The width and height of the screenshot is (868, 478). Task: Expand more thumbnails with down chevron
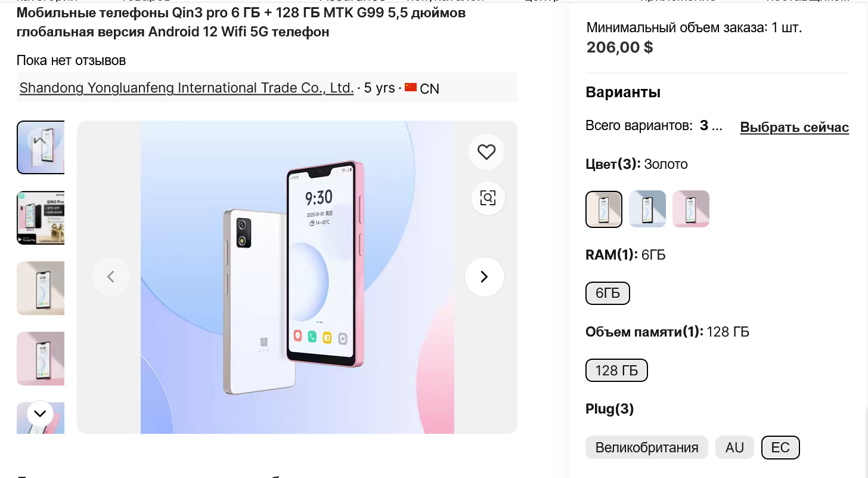pyautogui.click(x=40, y=413)
